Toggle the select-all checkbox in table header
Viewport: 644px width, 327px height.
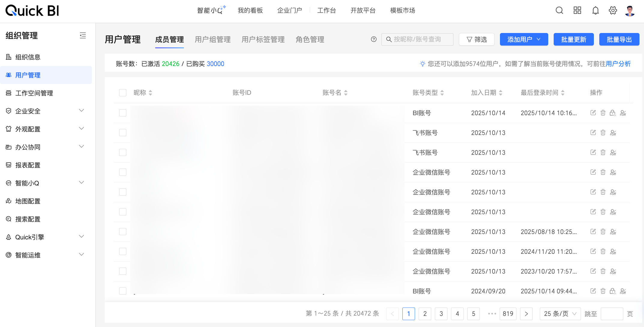point(123,93)
